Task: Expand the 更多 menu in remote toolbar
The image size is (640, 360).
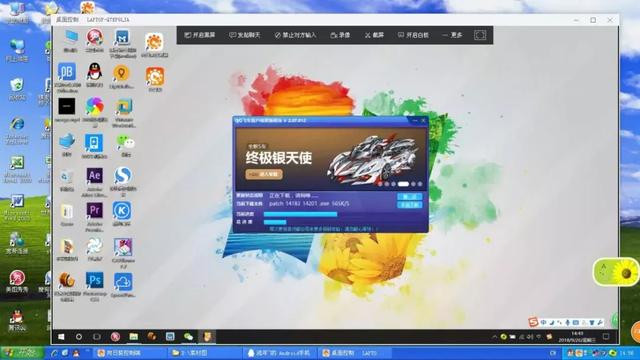Action: [x=452, y=35]
